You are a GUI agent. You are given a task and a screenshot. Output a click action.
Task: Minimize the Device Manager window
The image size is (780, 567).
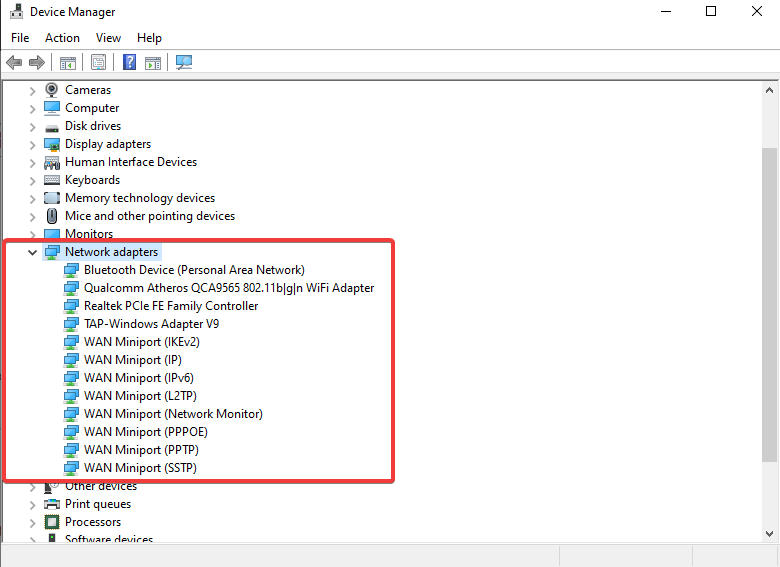666,11
